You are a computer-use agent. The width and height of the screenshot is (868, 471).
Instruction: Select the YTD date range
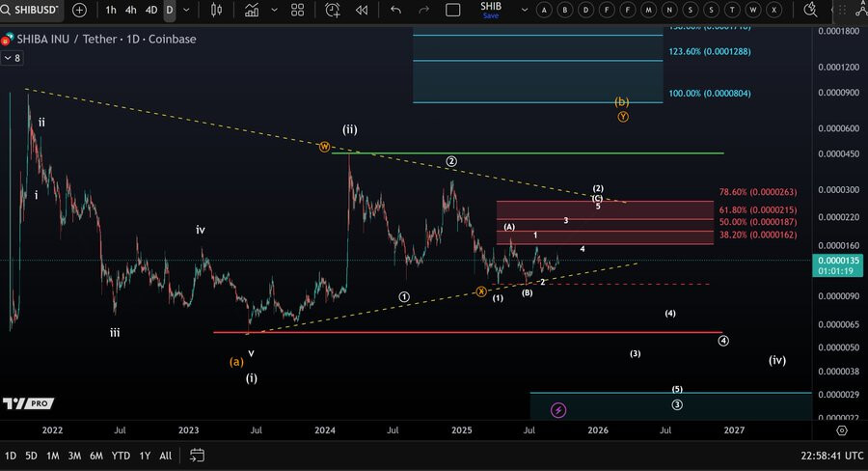click(x=121, y=456)
